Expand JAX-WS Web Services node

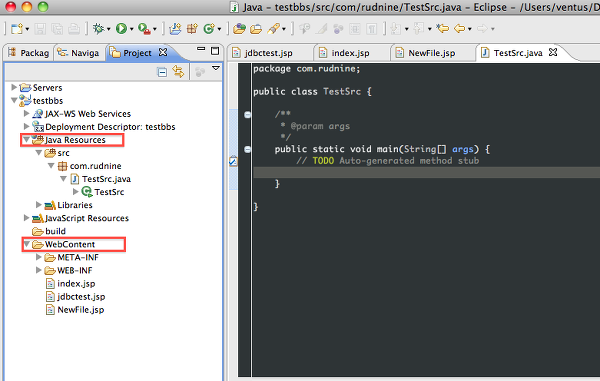[26, 113]
